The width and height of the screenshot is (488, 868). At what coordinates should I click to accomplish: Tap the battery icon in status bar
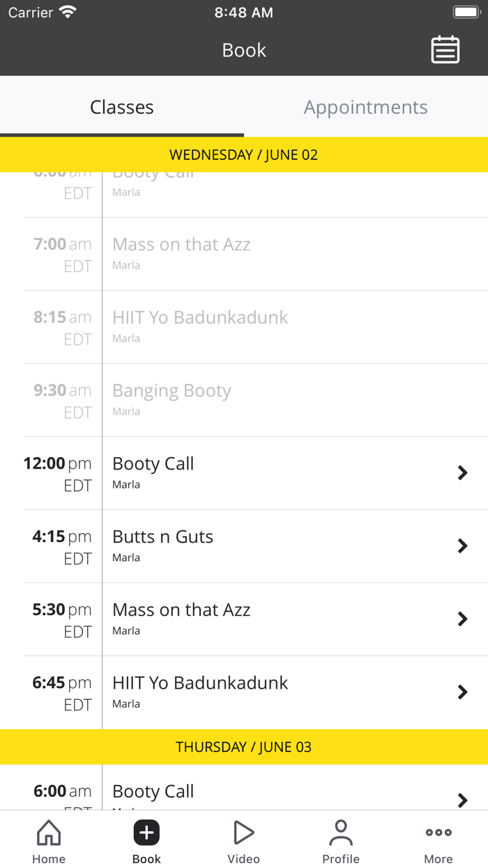pyautogui.click(x=466, y=13)
